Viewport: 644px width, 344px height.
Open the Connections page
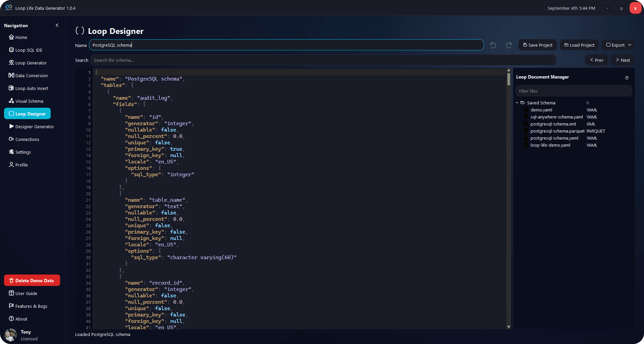pos(24,139)
